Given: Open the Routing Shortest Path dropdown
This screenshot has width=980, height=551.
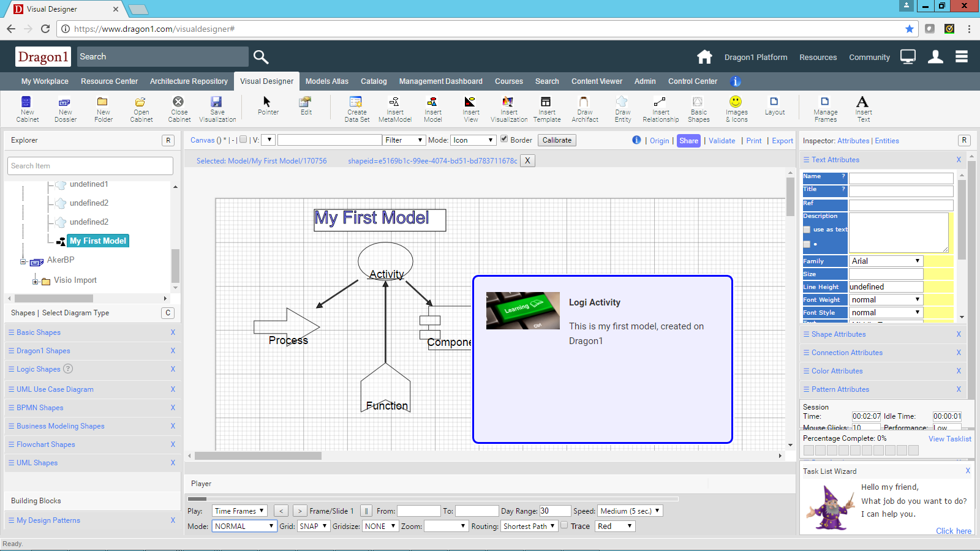Looking at the screenshot, I should (530, 526).
